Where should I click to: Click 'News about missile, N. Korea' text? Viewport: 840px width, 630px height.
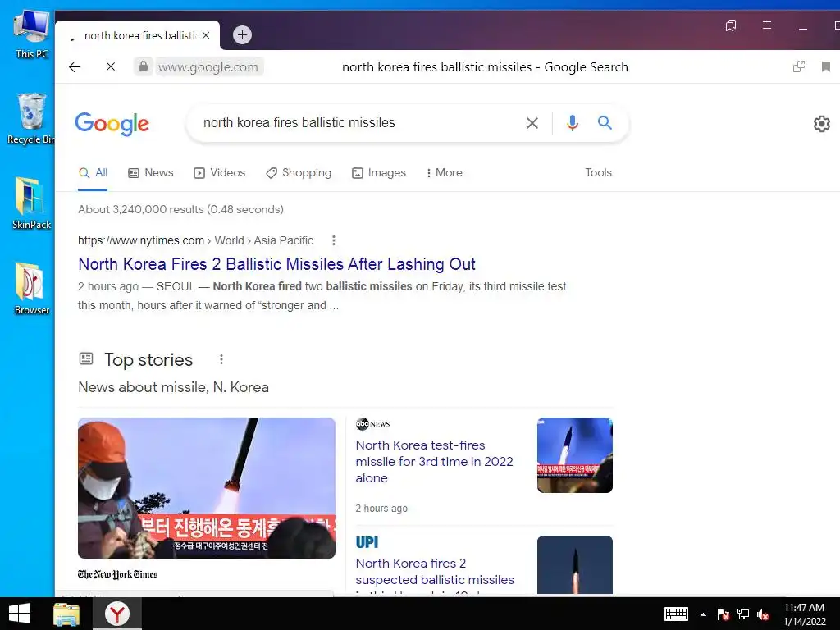[x=174, y=387]
